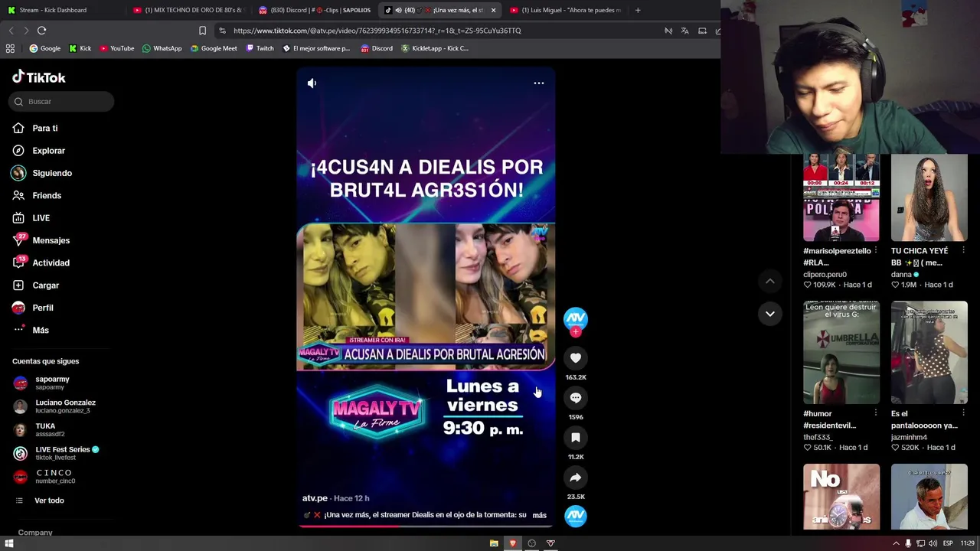This screenshot has height=551, width=980.
Task: Show hidden system tray icons
Action: click(896, 543)
